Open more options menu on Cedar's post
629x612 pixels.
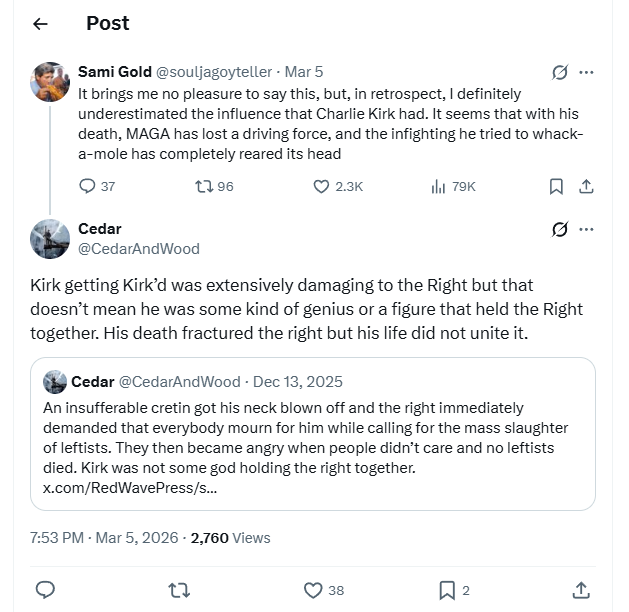pyautogui.click(x=586, y=229)
